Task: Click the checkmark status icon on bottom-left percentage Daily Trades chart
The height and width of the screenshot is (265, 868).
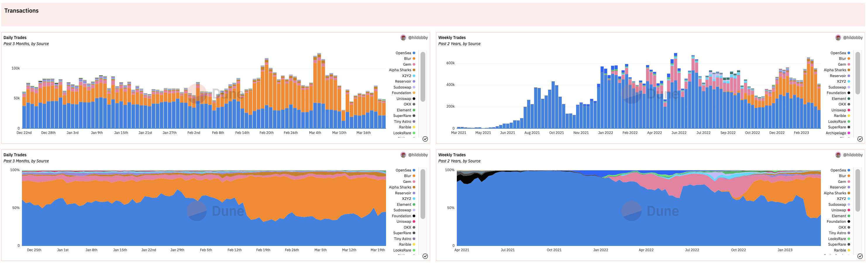Action: coord(425,256)
